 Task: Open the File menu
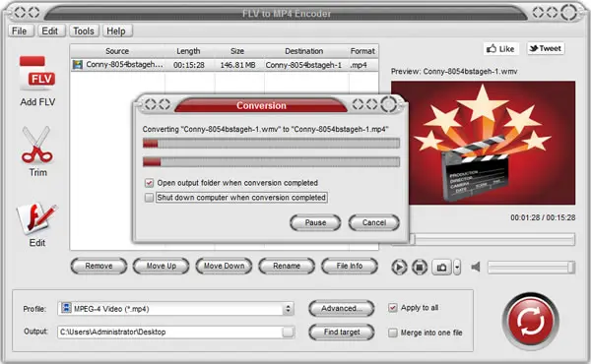tap(20, 30)
